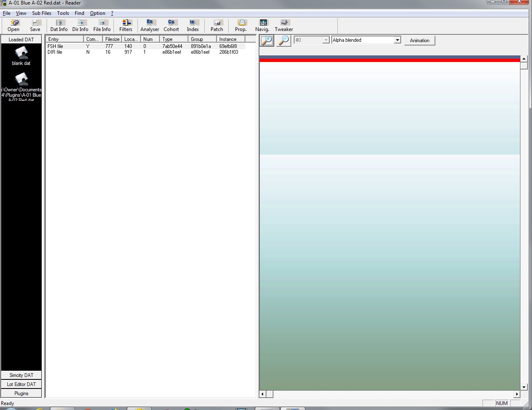
Task: Click the Filters toolbar icon
Action: pos(126,26)
